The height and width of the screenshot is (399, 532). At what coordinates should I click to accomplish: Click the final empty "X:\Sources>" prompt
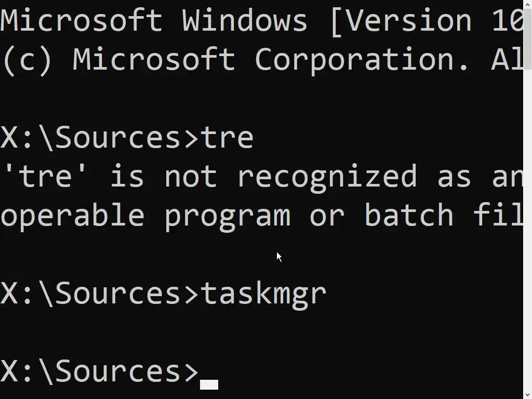(x=100, y=371)
